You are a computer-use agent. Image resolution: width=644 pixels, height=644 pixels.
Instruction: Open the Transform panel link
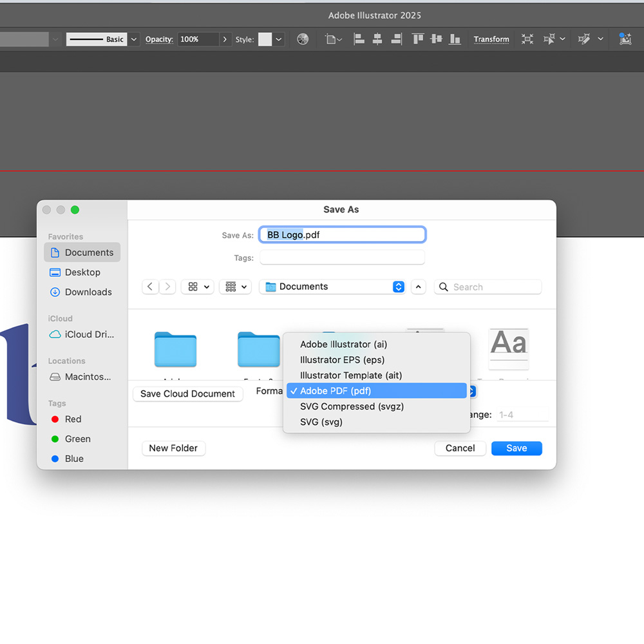pyautogui.click(x=491, y=39)
